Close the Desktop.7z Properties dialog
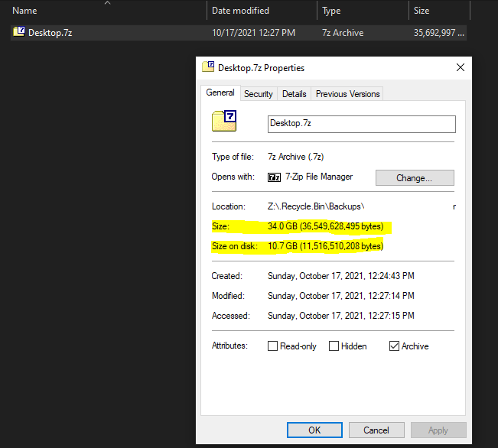This screenshot has height=448, width=498. click(461, 67)
